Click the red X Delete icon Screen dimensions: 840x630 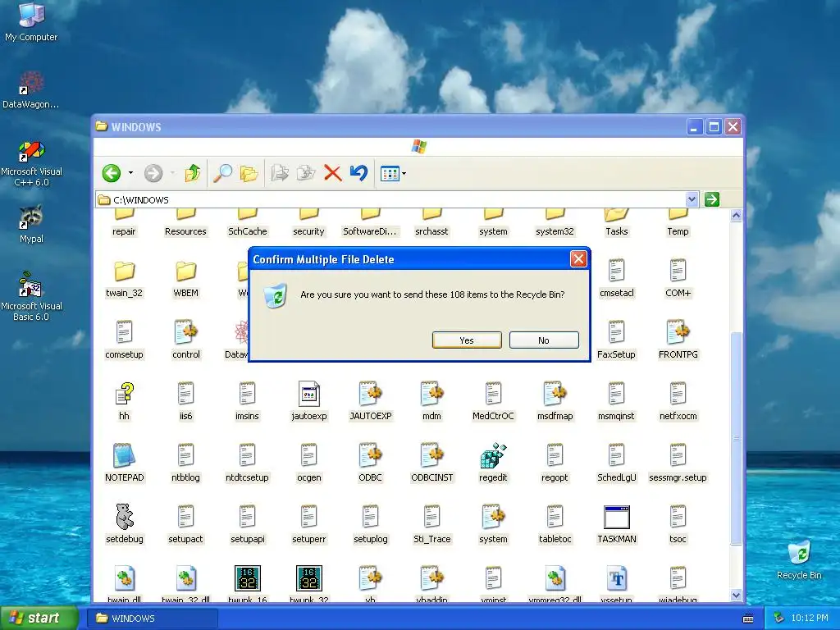point(333,173)
